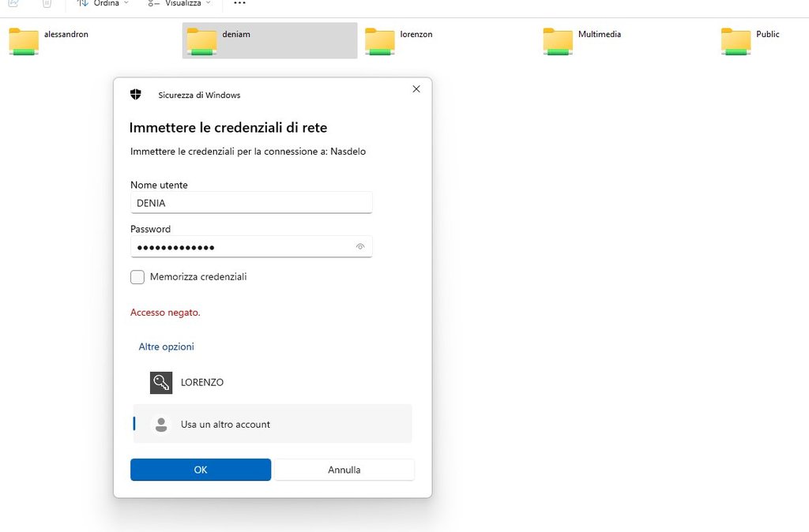Select the LORENZO saved account
Screen dimensions: 809x532
click(x=273, y=383)
